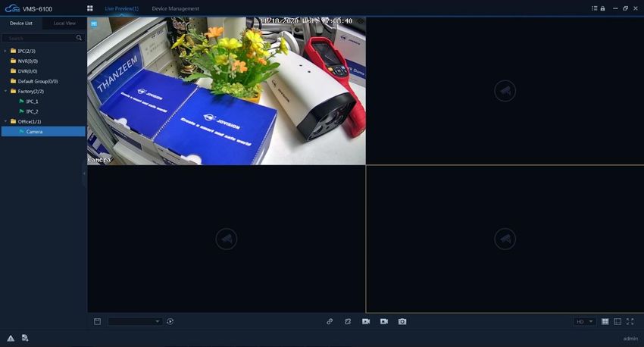The image size is (644, 347).
Task: Switch to the Local View tab
Action: coord(64,23)
